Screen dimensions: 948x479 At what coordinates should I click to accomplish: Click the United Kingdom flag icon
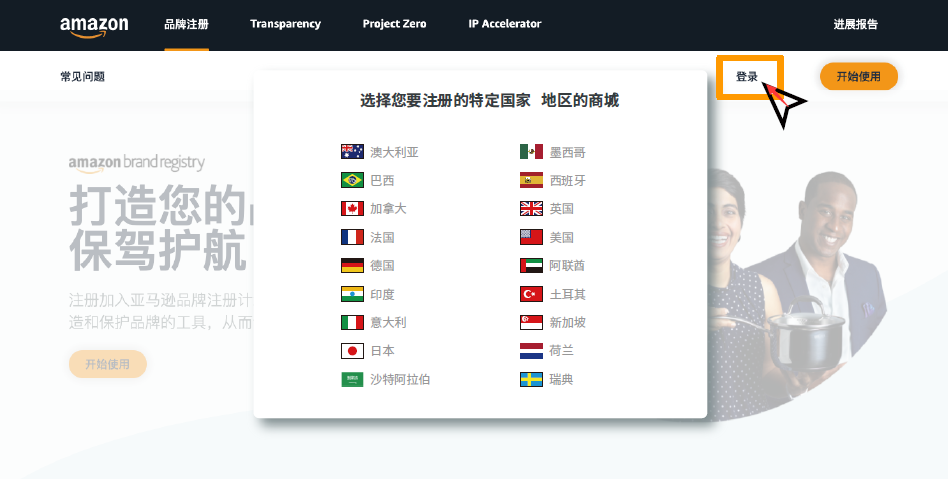point(531,209)
